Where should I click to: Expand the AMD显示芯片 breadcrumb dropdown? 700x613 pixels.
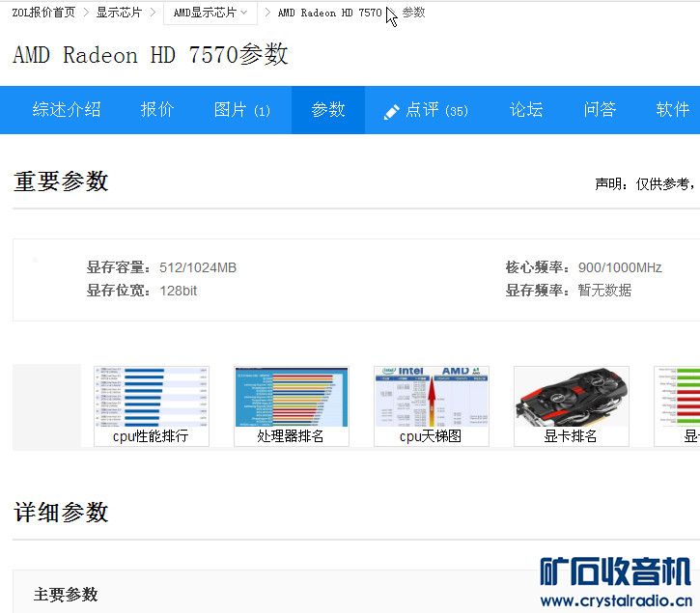pos(210,13)
